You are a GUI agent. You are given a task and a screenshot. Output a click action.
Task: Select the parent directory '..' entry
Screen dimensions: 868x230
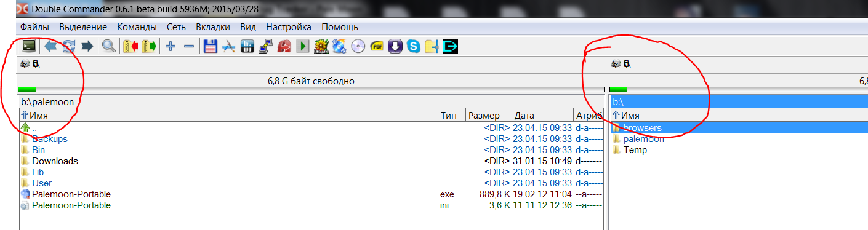tap(311, 128)
